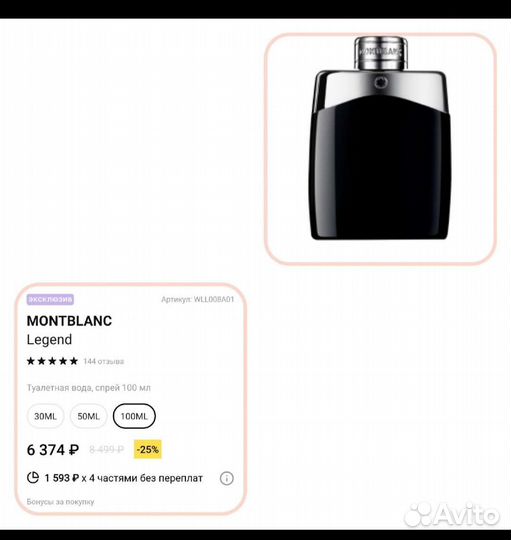Click the silver bottle cap
This screenshot has height=540, width=511.
pyautogui.click(x=381, y=53)
